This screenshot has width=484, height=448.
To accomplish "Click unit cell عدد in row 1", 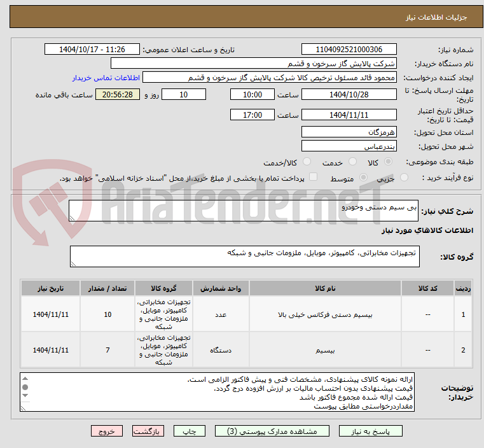I will click(221, 314).
